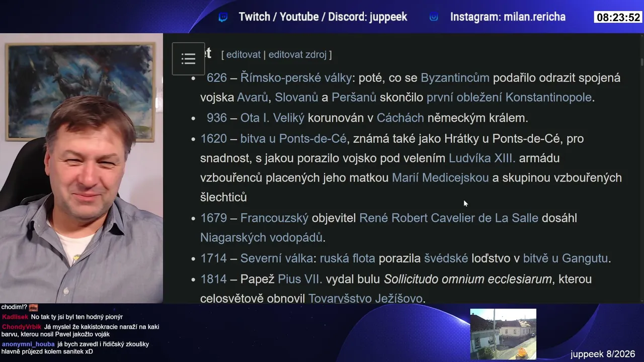Open the 'Avarů' link
644x362 pixels.
[253, 98]
